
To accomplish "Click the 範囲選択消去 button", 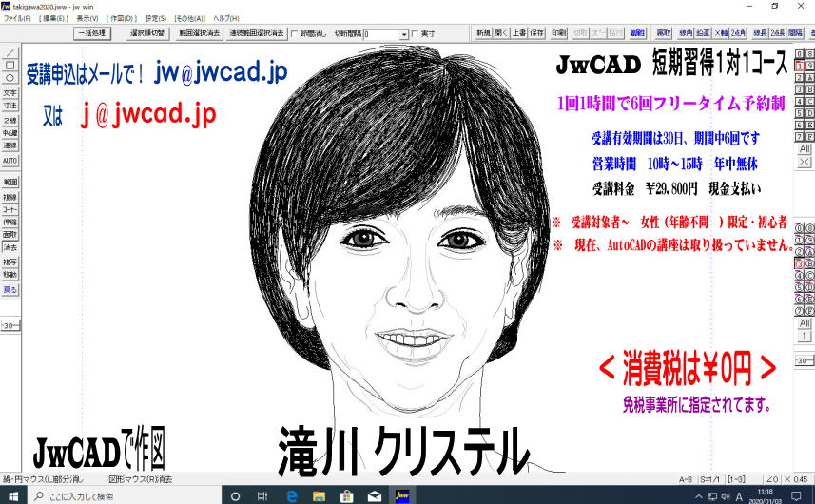I will pyautogui.click(x=200, y=33).
